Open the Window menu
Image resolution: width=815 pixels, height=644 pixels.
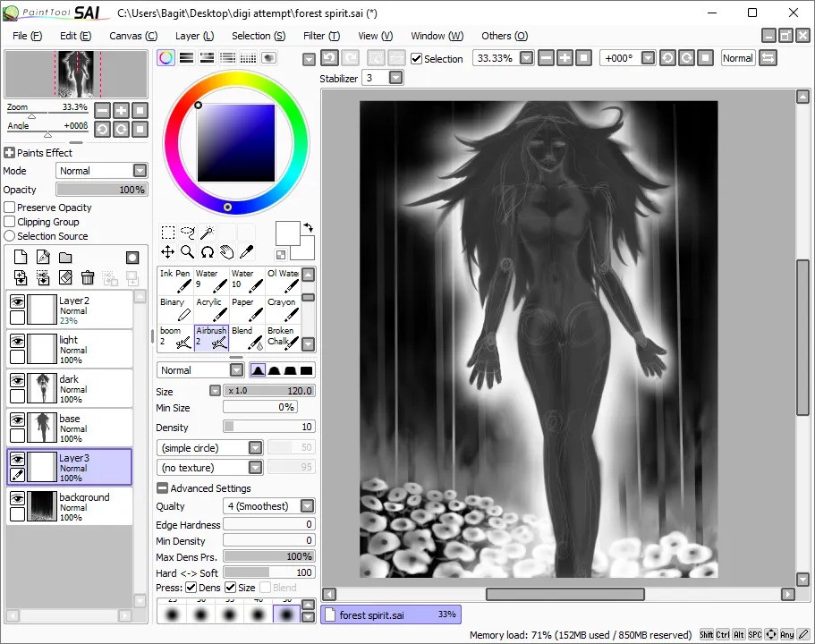pyautogui.click(x=437, y=36)
